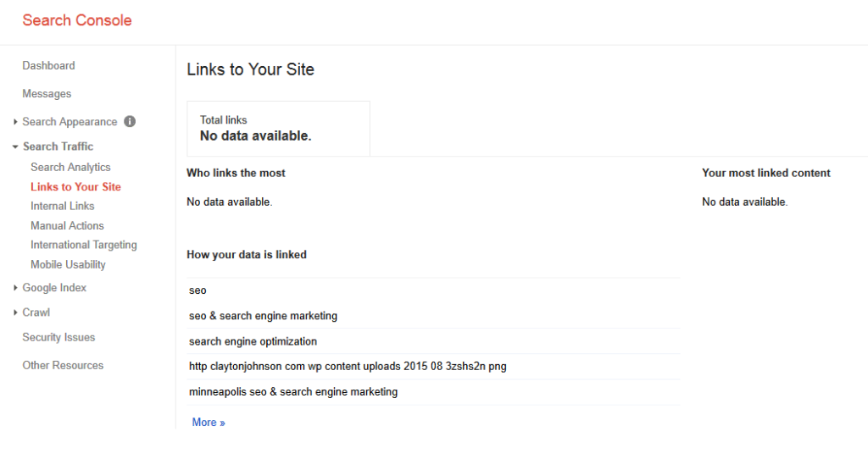Click the More » link
This screenshot has width=868, height=459.
209,422
